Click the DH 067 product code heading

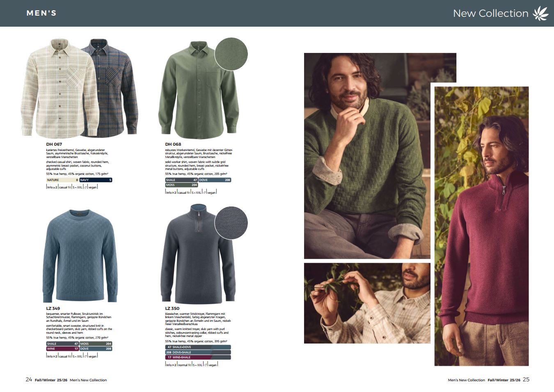(54, 144)
